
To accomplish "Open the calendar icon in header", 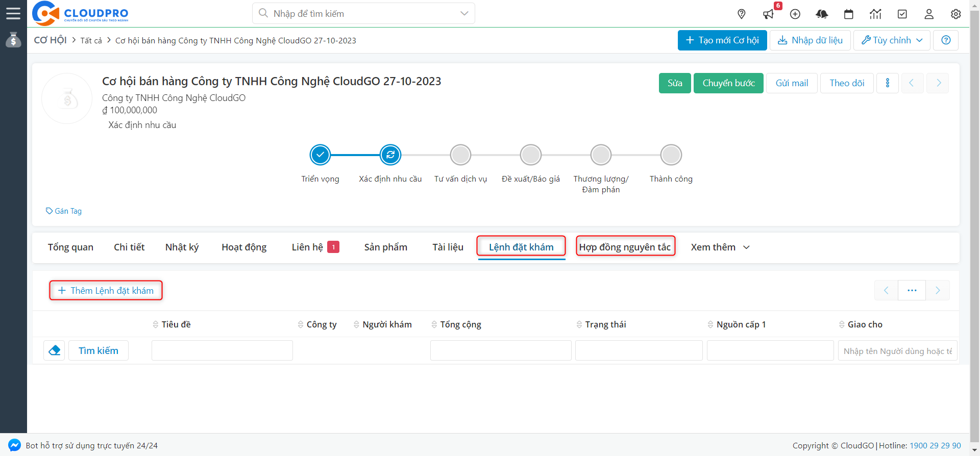I will tap(849, 14).
